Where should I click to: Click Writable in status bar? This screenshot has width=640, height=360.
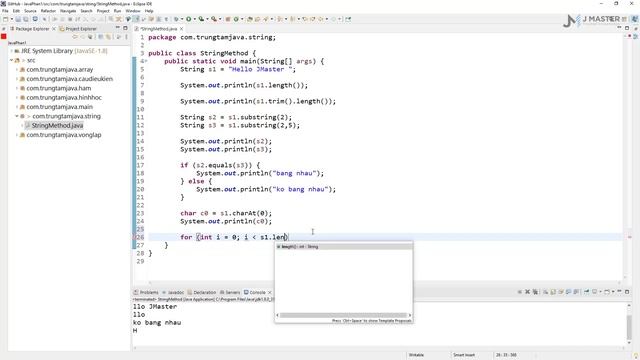click(x=416, y=355)
